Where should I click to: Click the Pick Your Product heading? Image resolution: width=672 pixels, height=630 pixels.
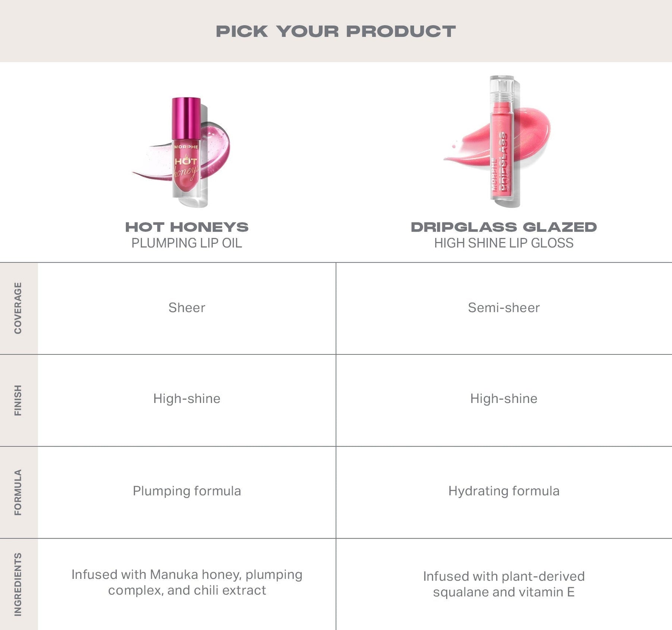click(336, 31)
